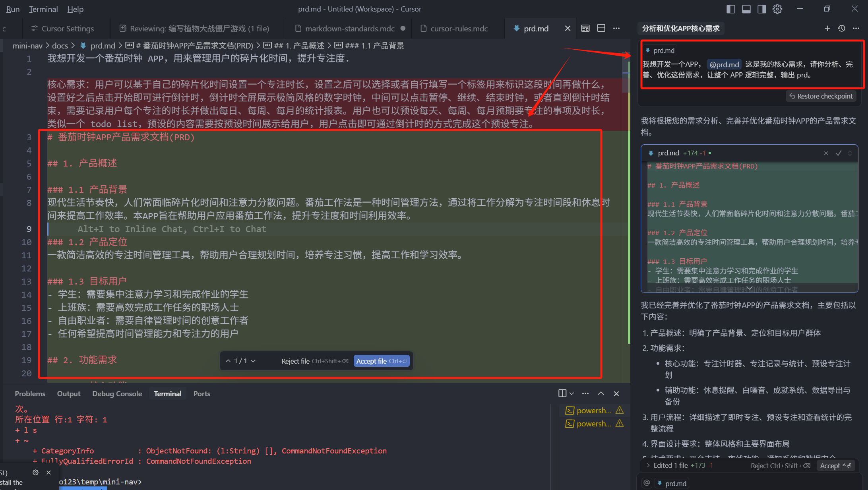868x490 pixels.
Task: Click Reject file in floating review bar
Action: [x=315, y=361]
